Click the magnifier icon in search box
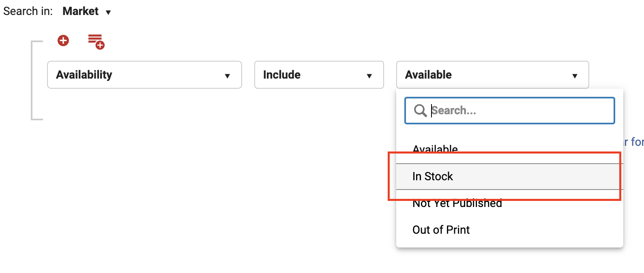Screen dimensions: 644x273 (420, 110)
